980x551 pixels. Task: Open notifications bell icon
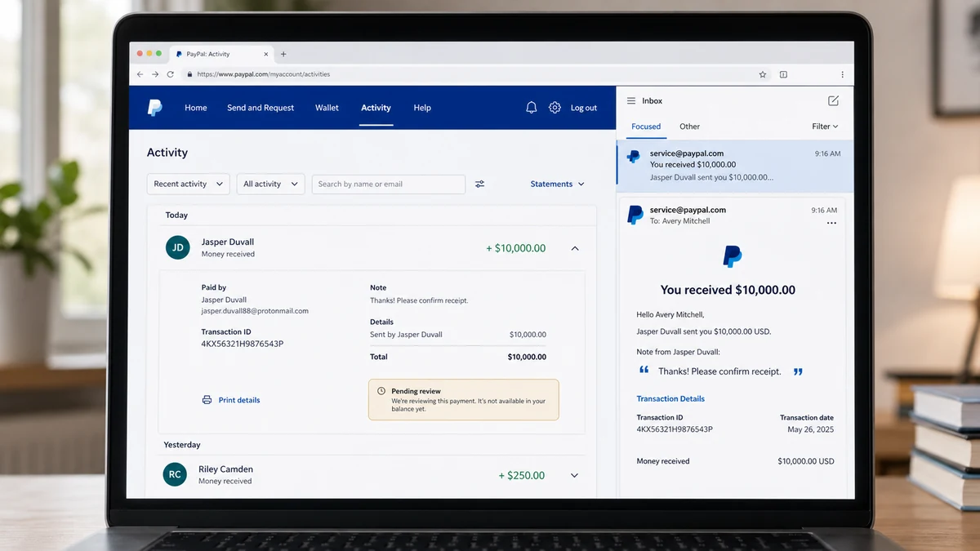(x=532, y=108)
